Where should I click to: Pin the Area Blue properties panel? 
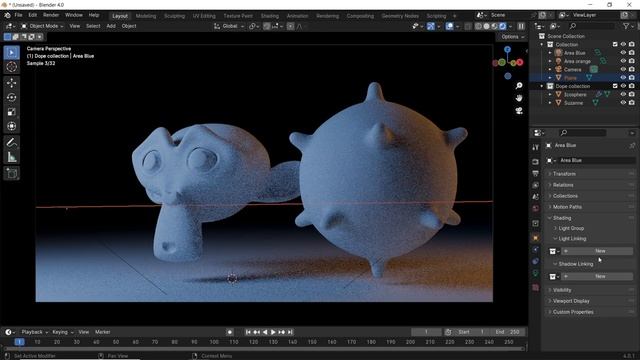(x=632, y=145)
